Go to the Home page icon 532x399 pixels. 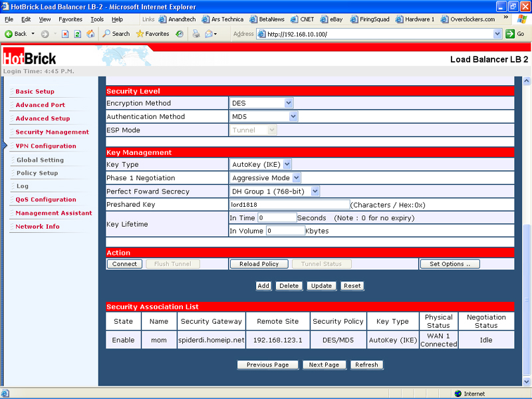[90, 34]
